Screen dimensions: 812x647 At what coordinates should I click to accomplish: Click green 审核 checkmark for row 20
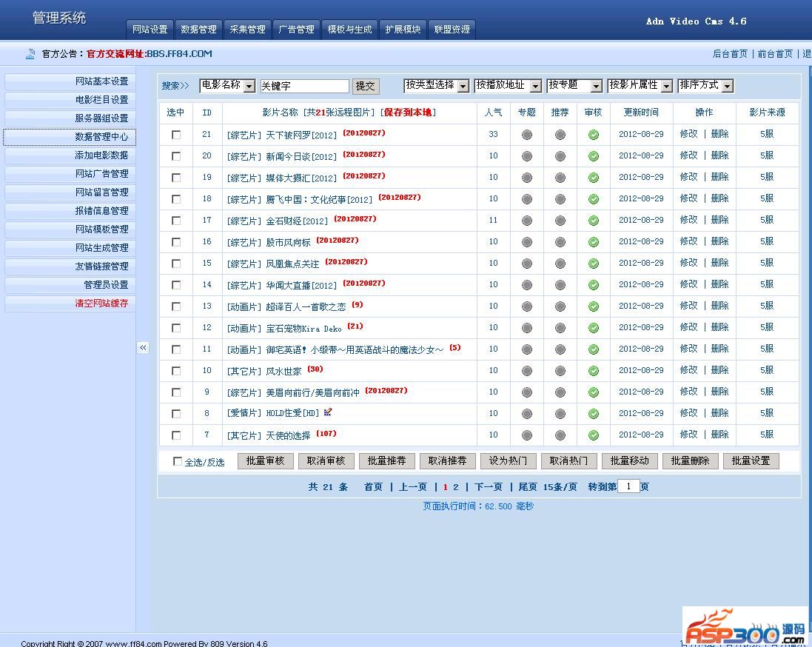pos(594,156)
